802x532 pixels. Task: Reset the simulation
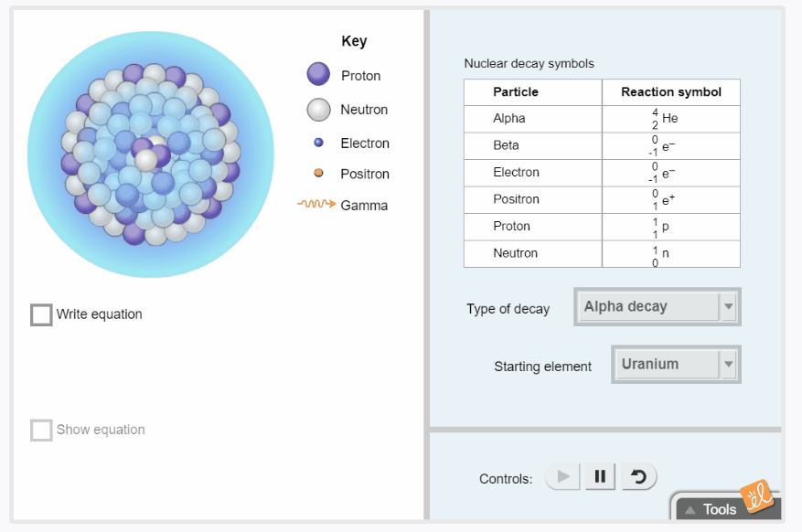tap(638, 476)
